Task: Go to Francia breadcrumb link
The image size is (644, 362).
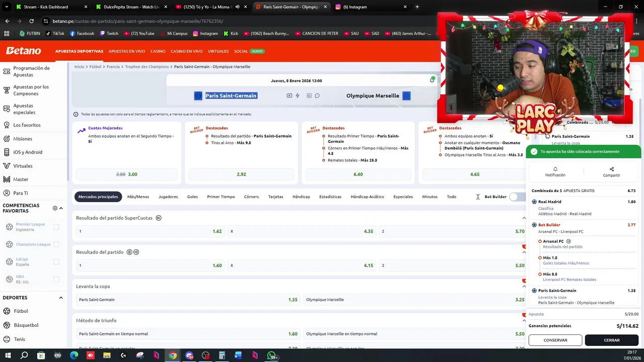Action: [x=113, y=67]
